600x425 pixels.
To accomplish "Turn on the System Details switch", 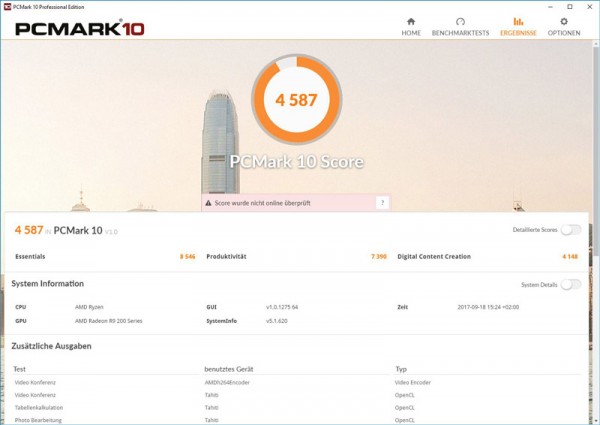I will click(x=570, y=284).
